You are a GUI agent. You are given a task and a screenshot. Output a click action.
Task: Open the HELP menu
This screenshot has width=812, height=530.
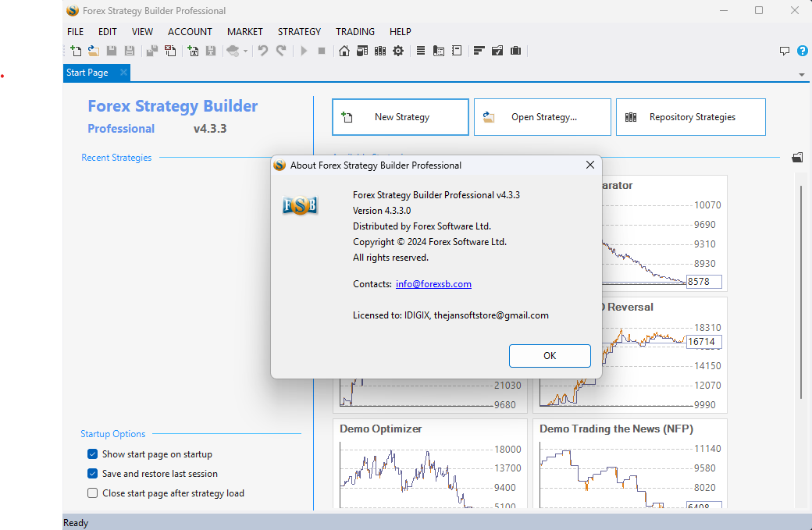pos(401,31)
